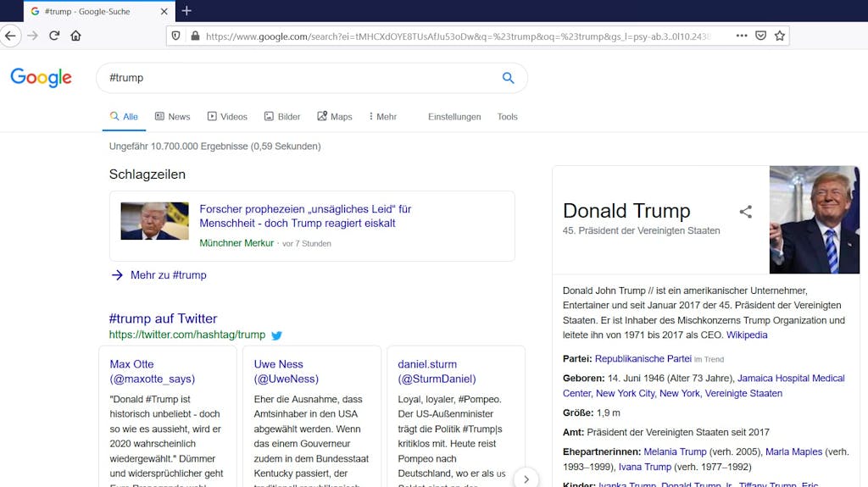This screenshot has height=487, width=868.
Task: Open the tracking protection shield icon
Action: click(176, 36)
